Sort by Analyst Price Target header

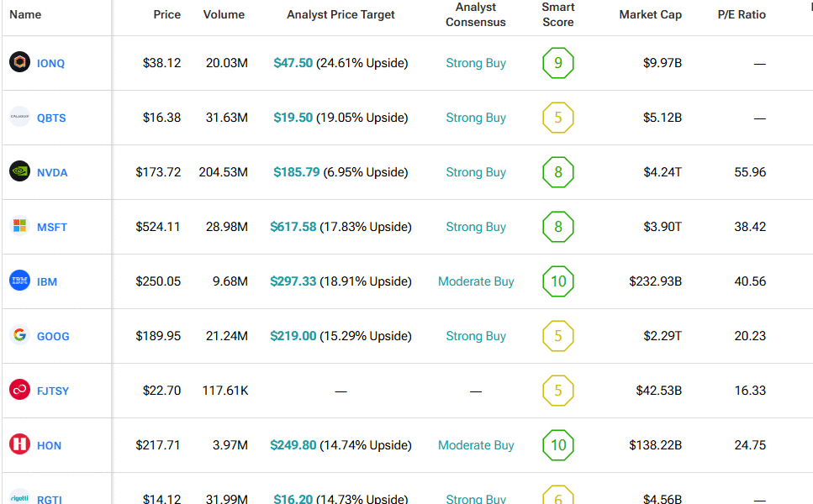[x=341, y=14]
